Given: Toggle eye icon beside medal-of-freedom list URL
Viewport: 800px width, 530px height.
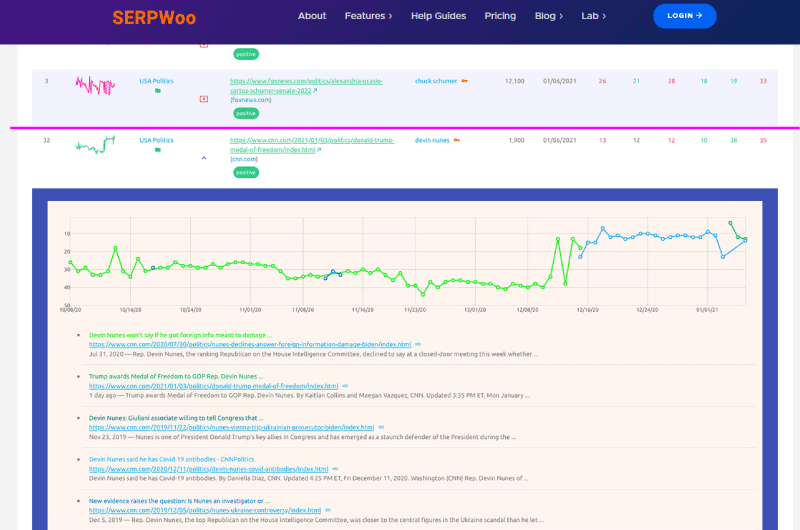Looking at the screenshot, I should pos(345,386).
